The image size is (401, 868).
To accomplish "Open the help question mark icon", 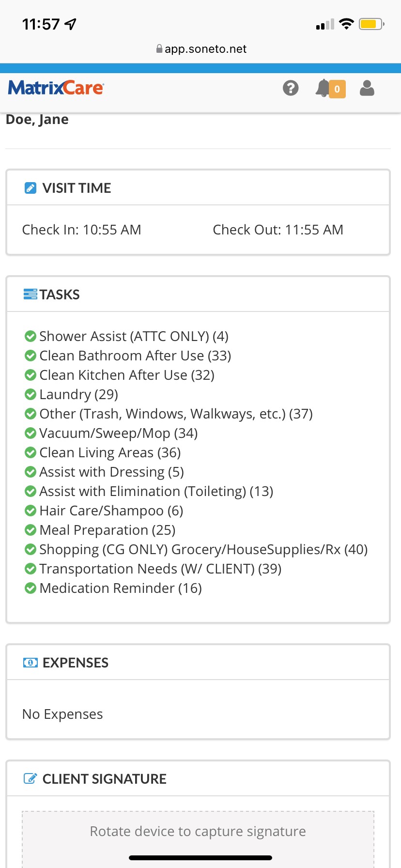I will coord(291,88).
